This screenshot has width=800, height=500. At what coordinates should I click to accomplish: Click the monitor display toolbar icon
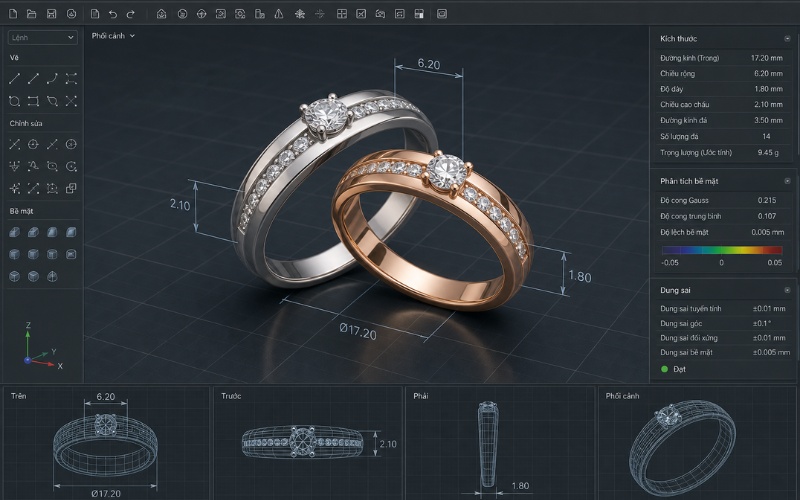click(442, 14)
